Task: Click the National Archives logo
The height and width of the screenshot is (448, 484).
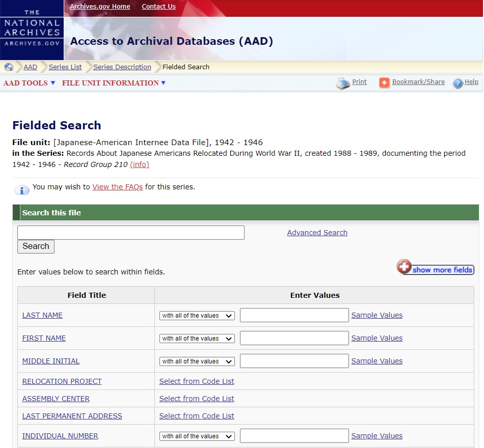Action: [x=32, y=30]
